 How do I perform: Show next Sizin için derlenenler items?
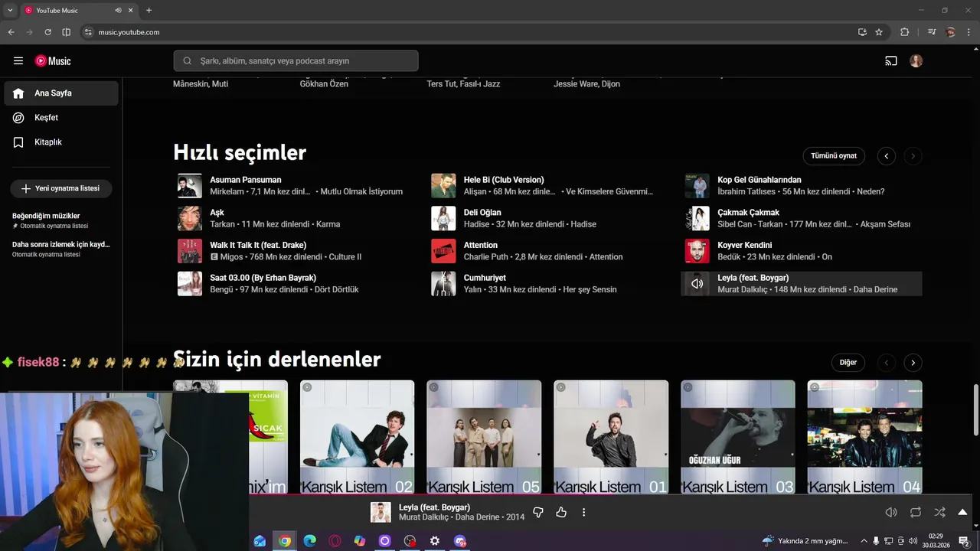913,363
